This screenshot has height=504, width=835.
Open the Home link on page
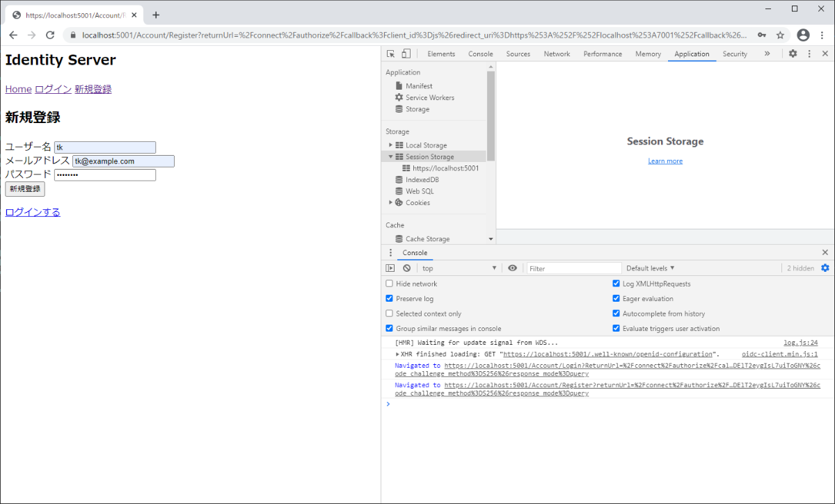(19, 89)
